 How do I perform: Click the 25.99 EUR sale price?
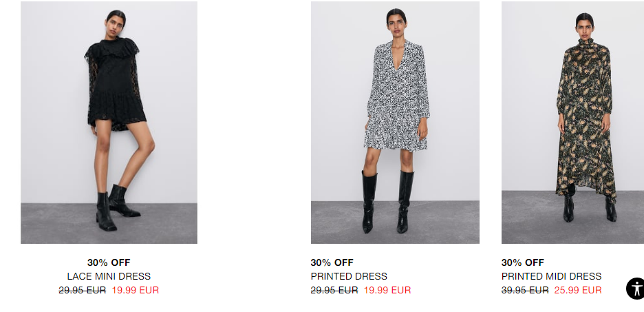click(x=577, y=290)
